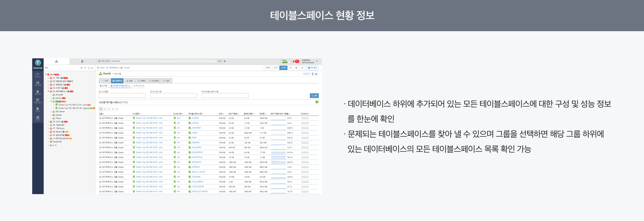Viewport: 644px width, 221px height.
Task: Export table with the Excel icon
Action: click(317, 102)
